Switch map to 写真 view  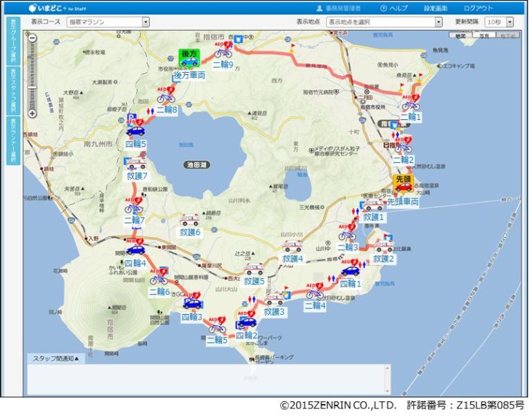coord(484,35)
